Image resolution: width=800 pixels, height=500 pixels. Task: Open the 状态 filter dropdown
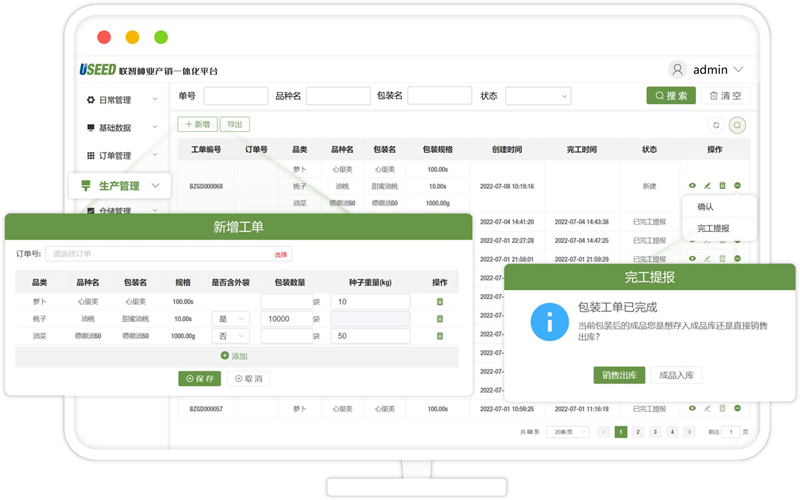click(x=537, y=96)
